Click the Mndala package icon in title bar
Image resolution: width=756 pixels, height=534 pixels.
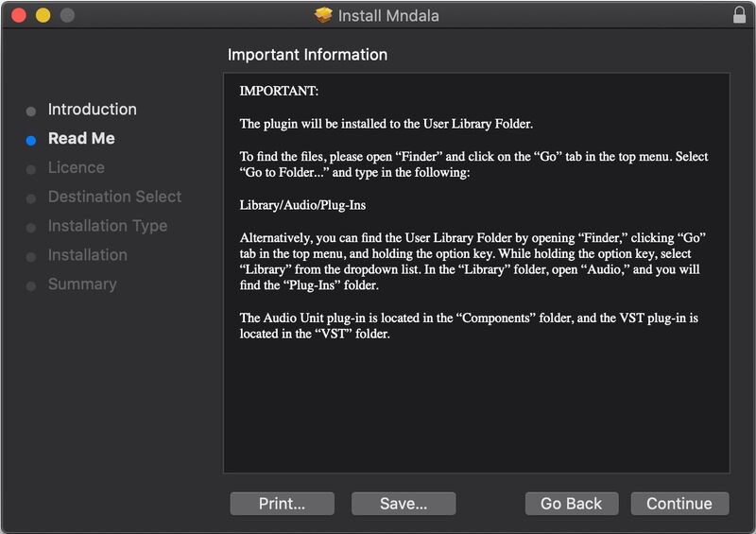tap(324, 15)
